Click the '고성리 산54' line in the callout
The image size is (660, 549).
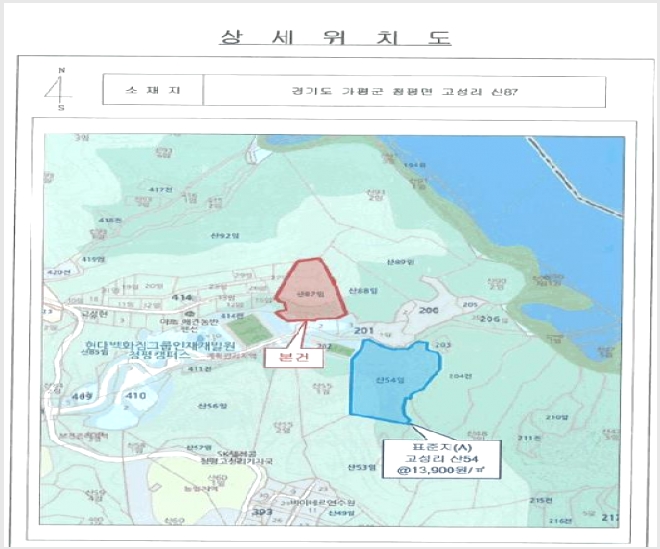point(441,459)
